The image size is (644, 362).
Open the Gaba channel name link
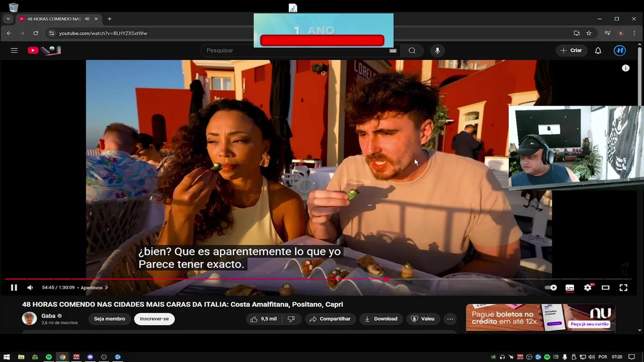pyautogui.click(x=48, y=316)
